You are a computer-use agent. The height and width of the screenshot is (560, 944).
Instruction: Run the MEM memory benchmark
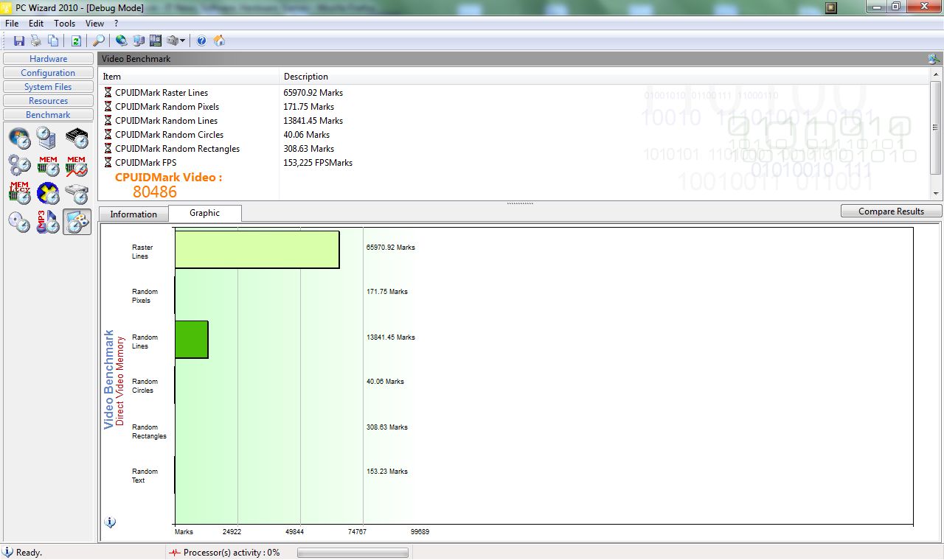[48, 166]
